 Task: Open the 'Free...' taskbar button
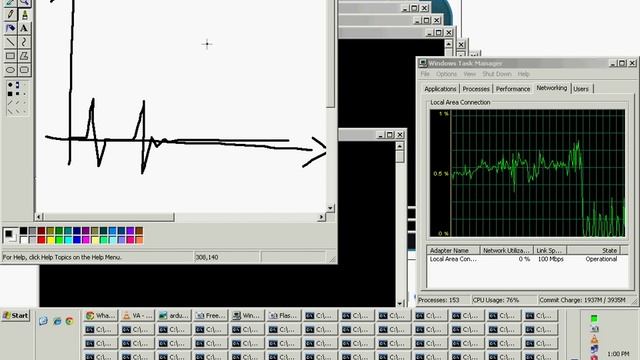point(211,316)
